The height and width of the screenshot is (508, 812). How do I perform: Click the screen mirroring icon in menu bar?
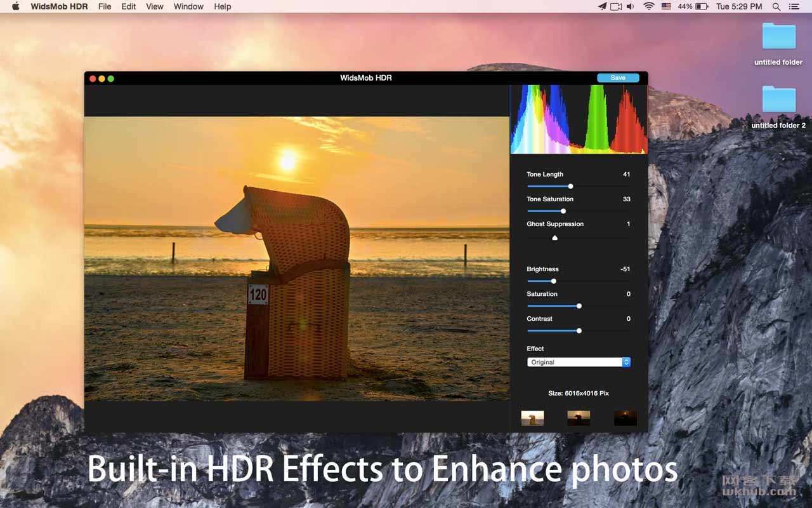(616, 6)
